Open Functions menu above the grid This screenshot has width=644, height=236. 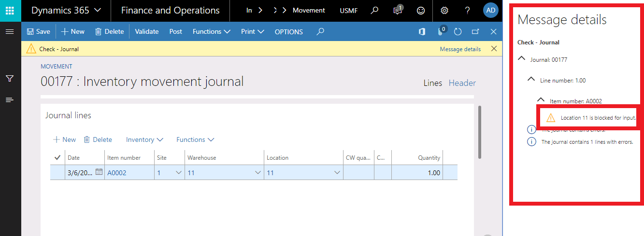click(x=195, y=139)
